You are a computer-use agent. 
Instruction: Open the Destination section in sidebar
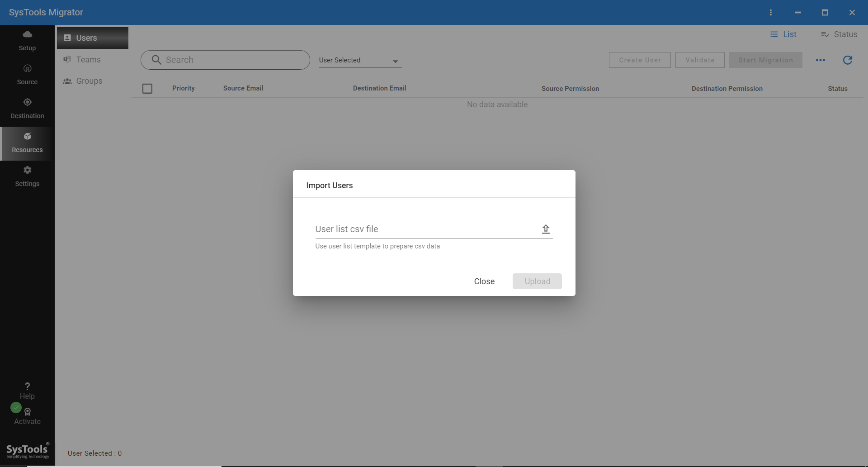click(x=27, y=109)
